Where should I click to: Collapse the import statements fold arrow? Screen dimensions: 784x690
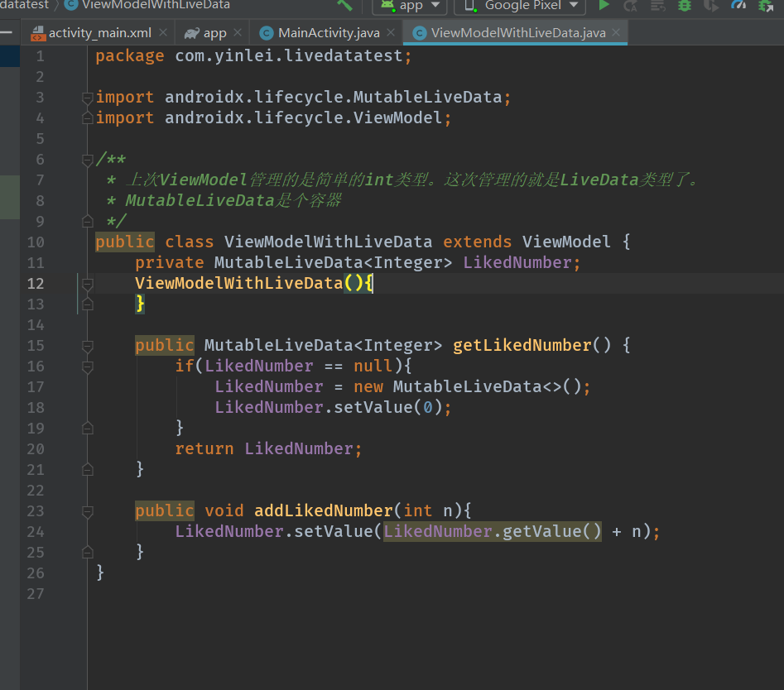pos(87,97)
